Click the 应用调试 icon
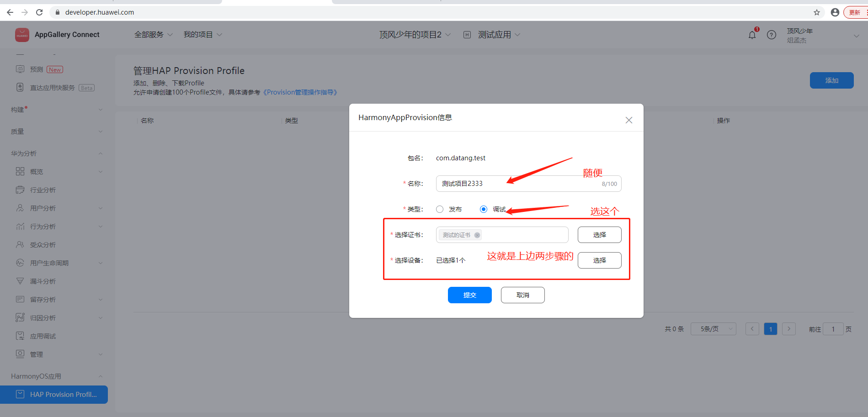 click(x=20, y=336)
